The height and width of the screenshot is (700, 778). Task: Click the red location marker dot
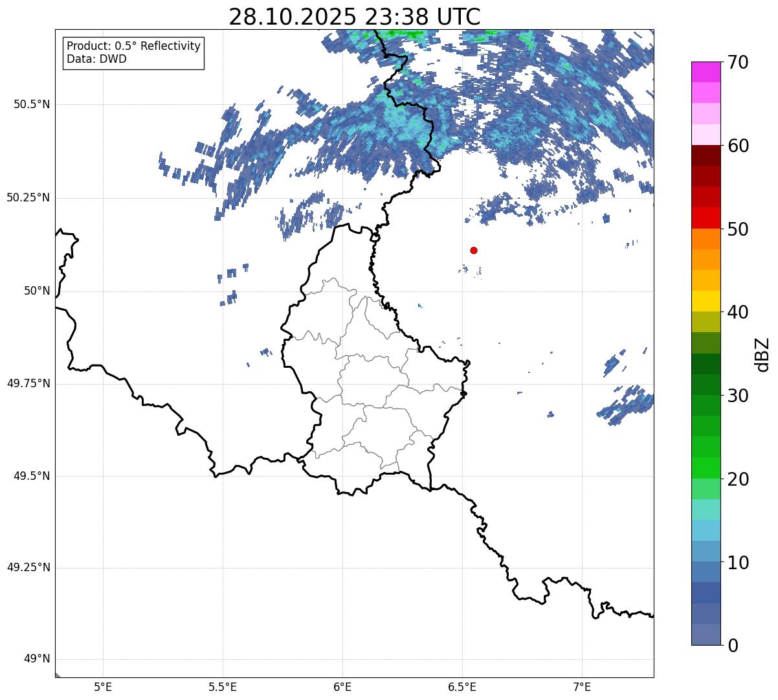tap(474, 250)
